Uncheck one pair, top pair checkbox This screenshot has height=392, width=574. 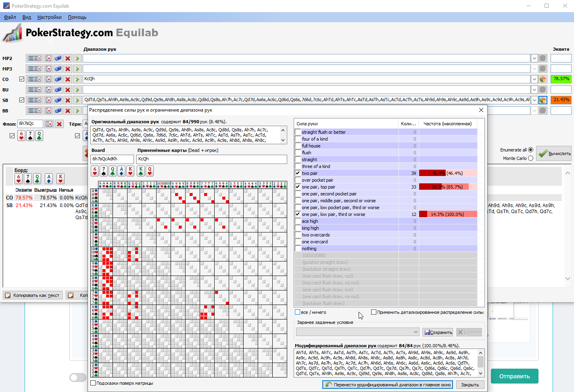click(x=298, y=187)
